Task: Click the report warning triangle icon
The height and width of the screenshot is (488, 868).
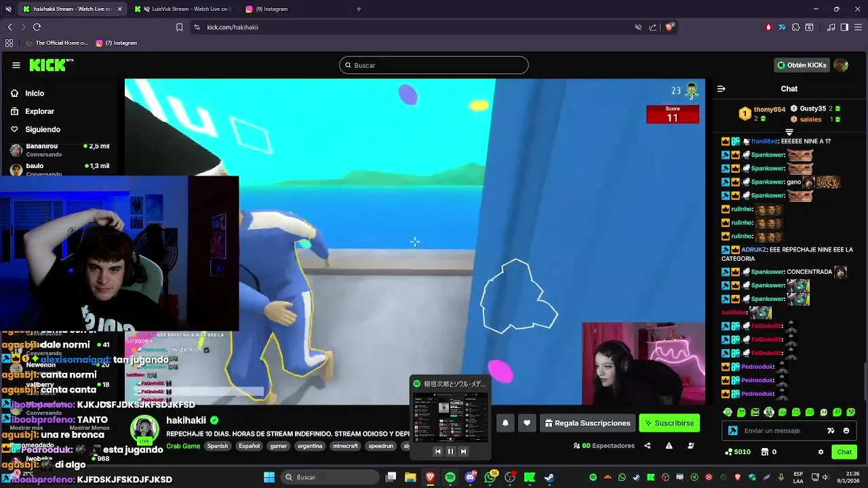Action: [x=669, y=446]
